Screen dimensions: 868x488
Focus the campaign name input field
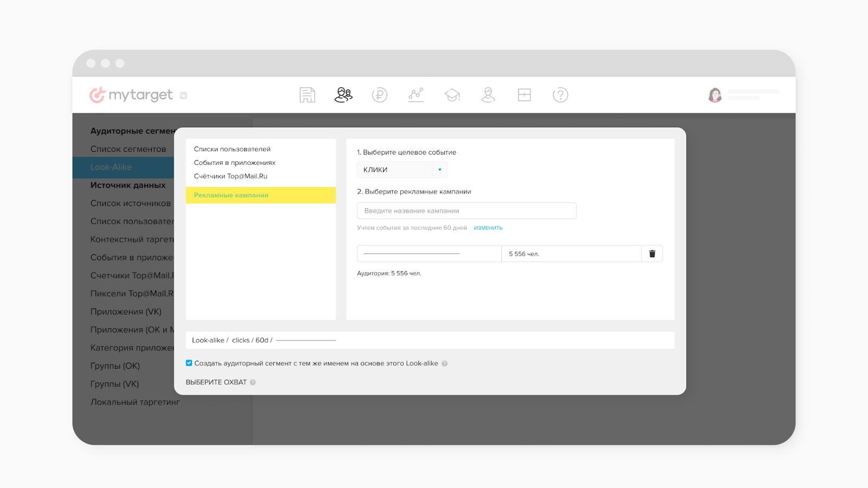466,211
